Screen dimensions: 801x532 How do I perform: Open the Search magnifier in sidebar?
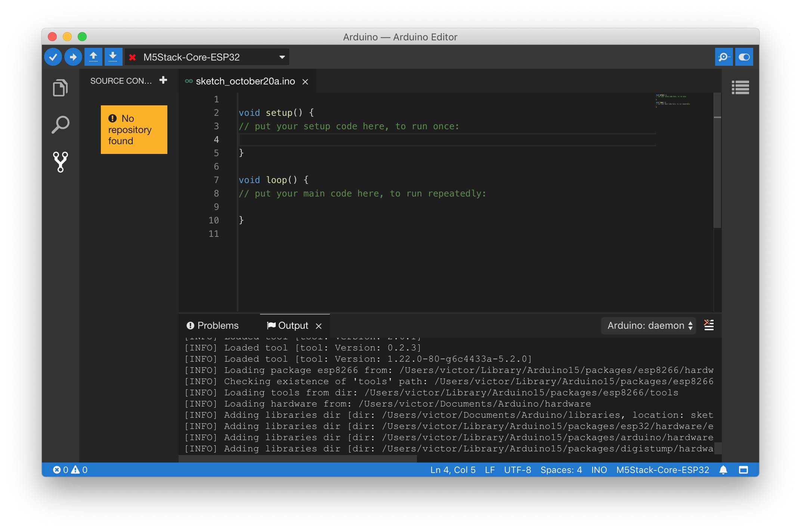(61, 125)
